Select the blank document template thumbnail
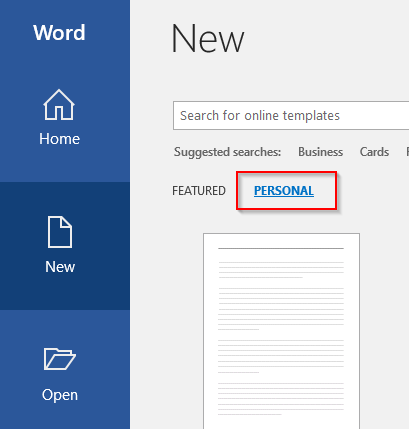This screenshot has width=409, height=429. pos(281,331)
